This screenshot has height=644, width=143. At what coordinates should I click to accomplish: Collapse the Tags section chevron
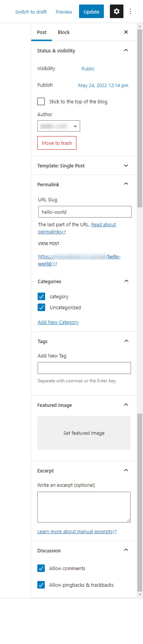coord(126,341)
